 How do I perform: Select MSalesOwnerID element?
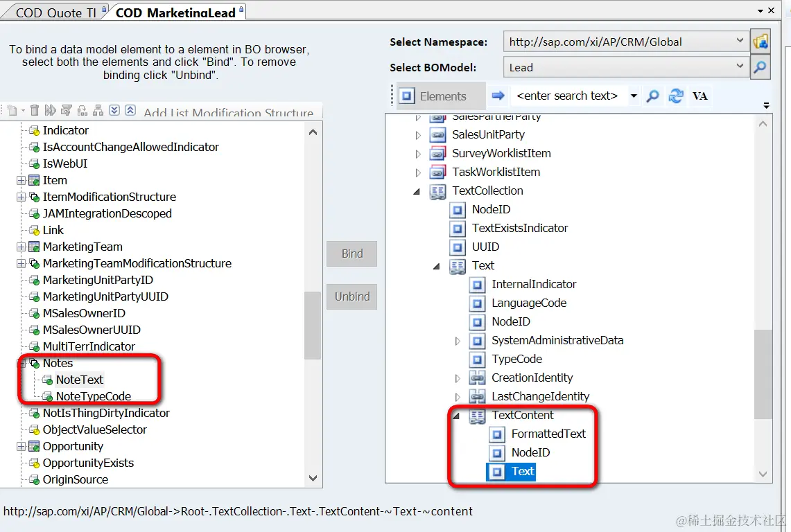click(x=84, y=313)
